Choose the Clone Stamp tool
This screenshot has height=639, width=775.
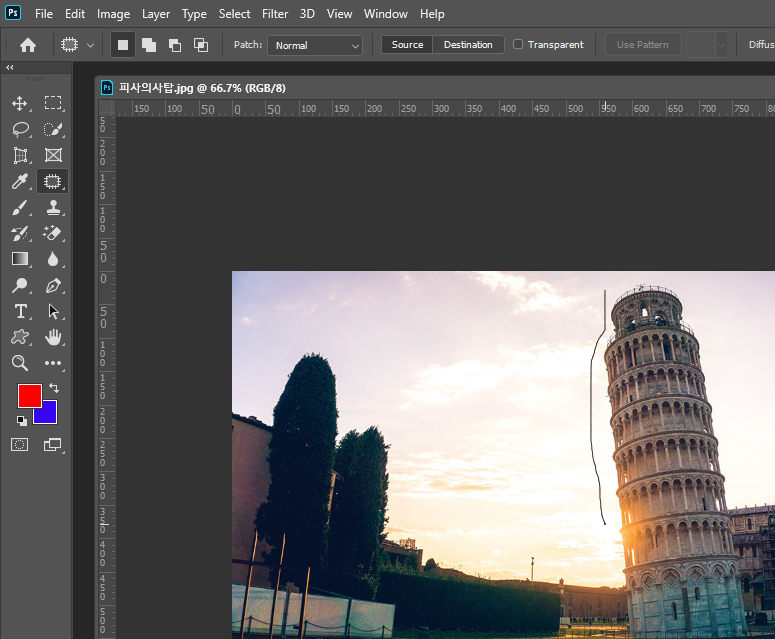click(x=53, y=207)
